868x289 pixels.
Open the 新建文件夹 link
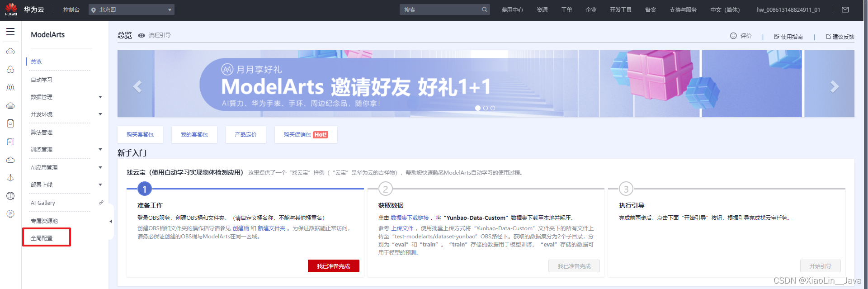pos(272,228)
